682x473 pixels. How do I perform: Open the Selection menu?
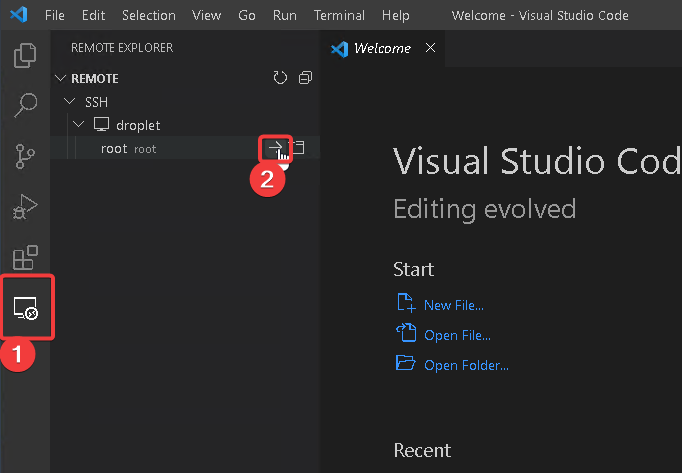click(149, 15)
